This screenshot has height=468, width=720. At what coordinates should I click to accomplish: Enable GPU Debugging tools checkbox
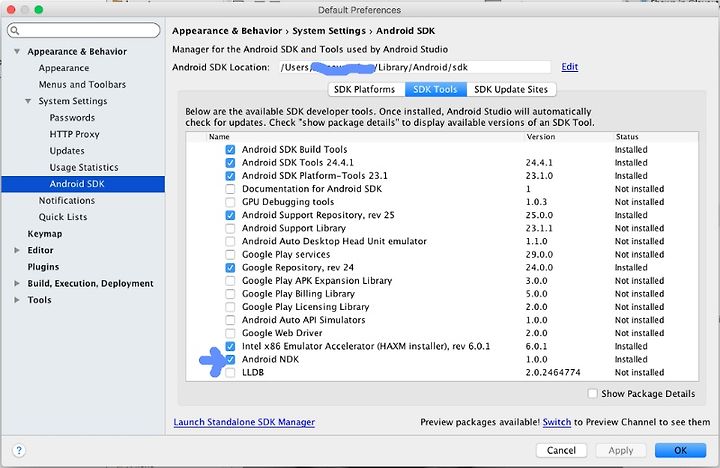click(230, 202)
